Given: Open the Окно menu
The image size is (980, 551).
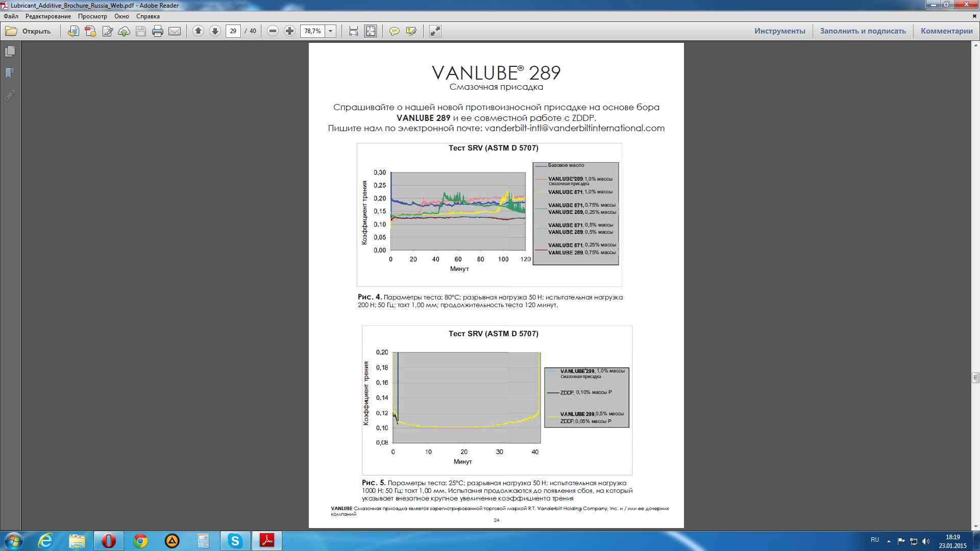Looking at the screenshot, I should (121, 16).
